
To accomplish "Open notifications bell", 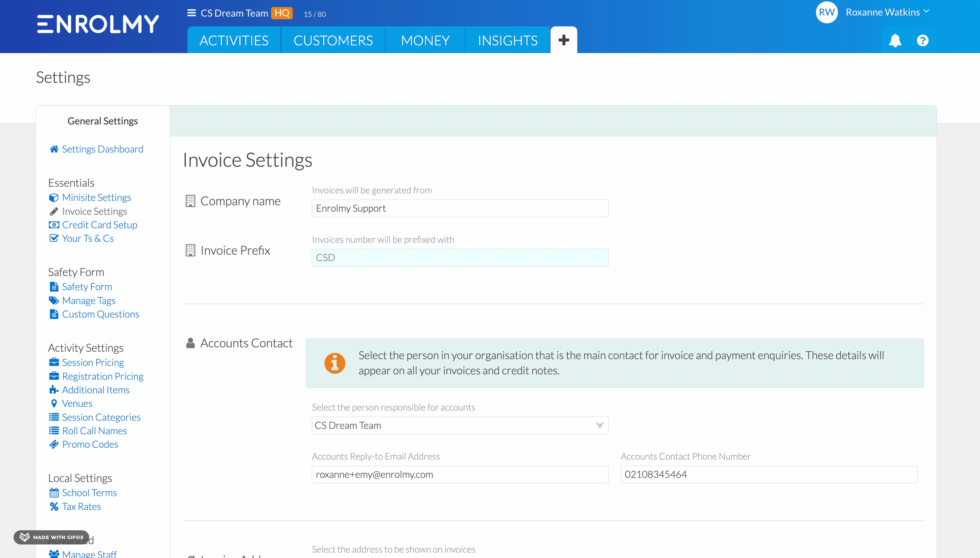I will (x=895, y=40).
